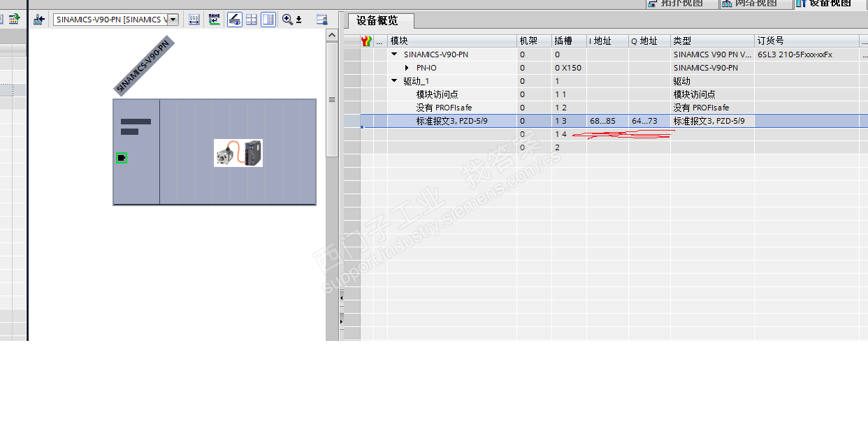Select the servo drive image in device view

click(238, 153)
